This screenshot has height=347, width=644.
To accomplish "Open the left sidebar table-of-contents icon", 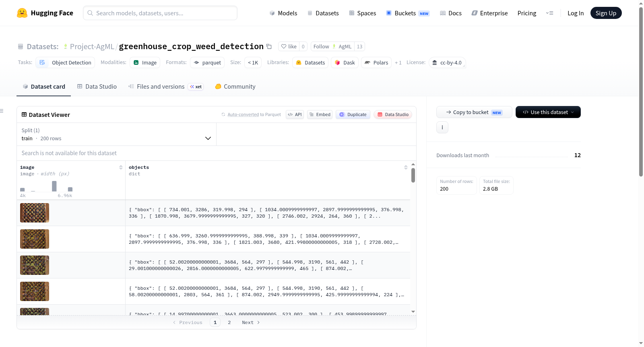I will [2, 111].
